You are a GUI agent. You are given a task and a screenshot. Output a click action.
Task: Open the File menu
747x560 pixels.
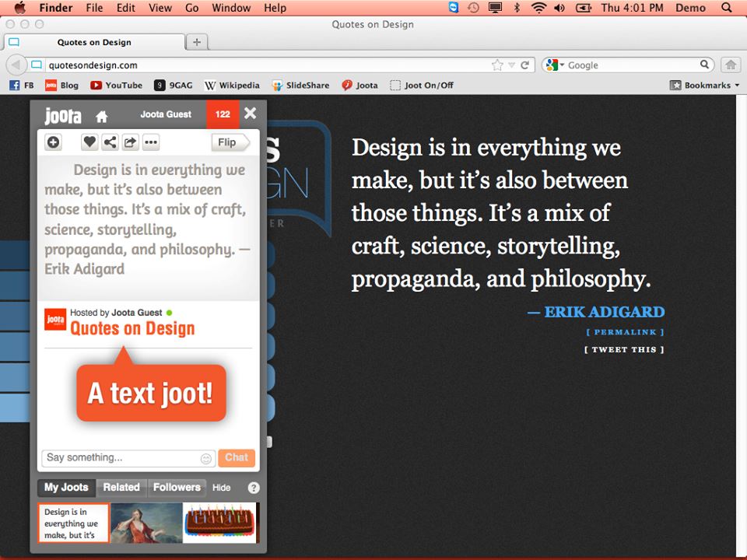(x=94, y=8)
